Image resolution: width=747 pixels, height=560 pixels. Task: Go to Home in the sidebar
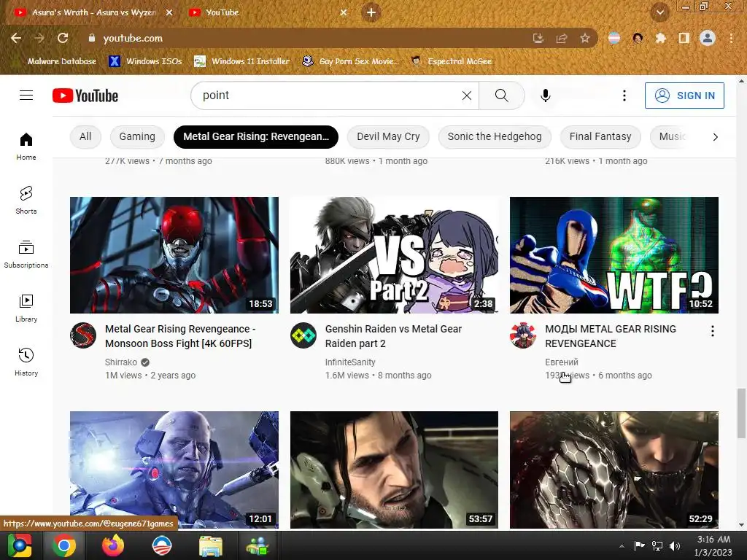coord(26,147)
